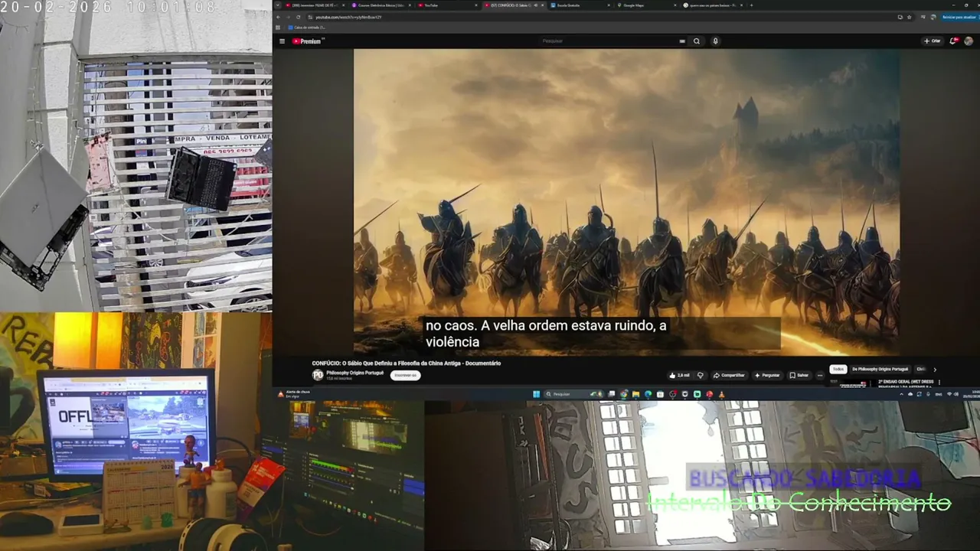Open Chrome from the taskbar
The image size is (980, 551).
pyautogui.click(x=623, y=394)
